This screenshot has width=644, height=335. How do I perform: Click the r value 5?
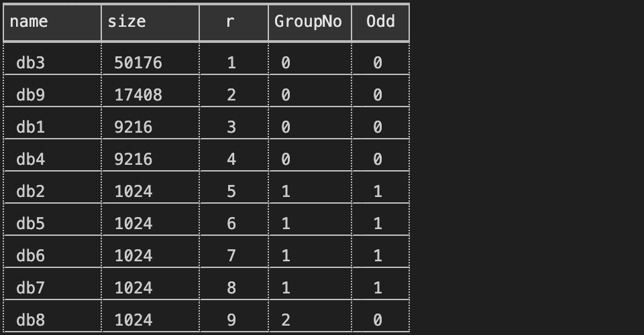coord(231,192)
